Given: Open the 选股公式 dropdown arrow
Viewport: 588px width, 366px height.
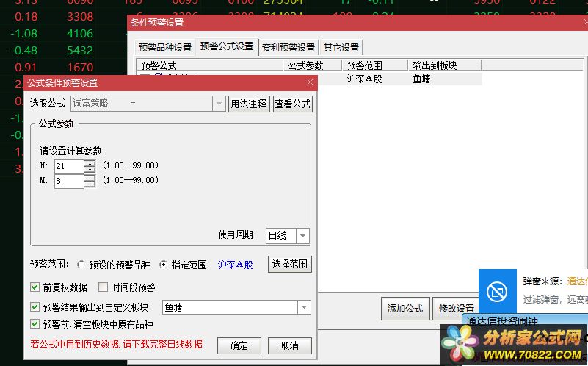Looking at the screenshot, I should tap(219, 104).
